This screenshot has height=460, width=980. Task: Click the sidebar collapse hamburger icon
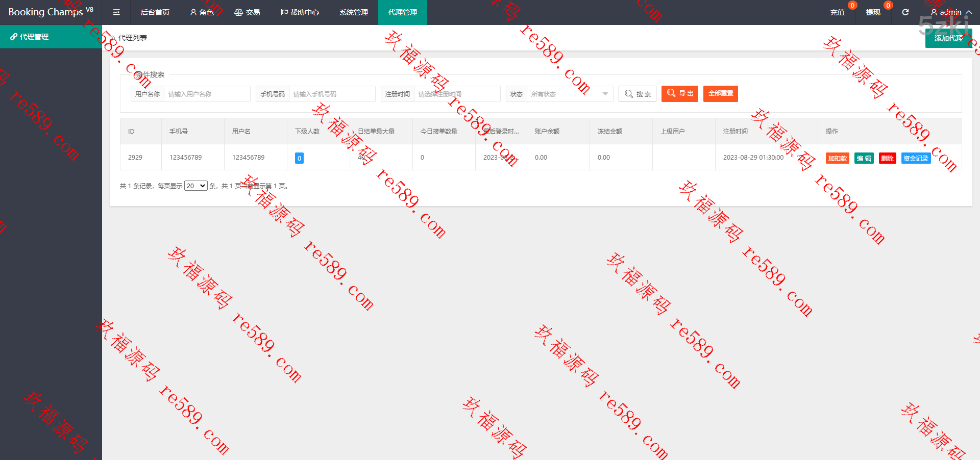coord(116,12)
